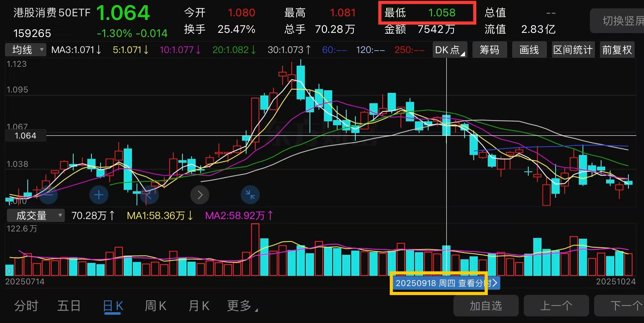The height and width of the screenshot is (323, 644).
Task: Click the zoom in plus icon on the chart
Action: 99,195
